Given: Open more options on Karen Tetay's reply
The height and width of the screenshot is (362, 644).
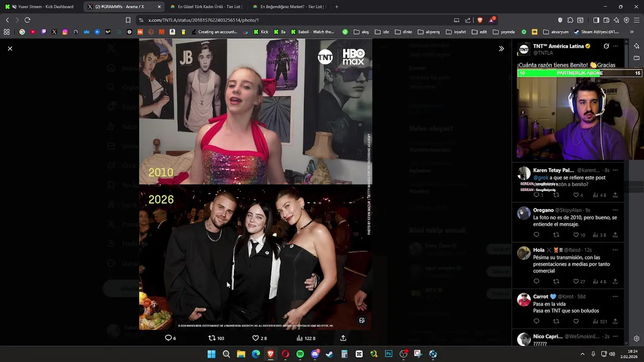Looking at the screenshot, I should click(x=615, y=170).
